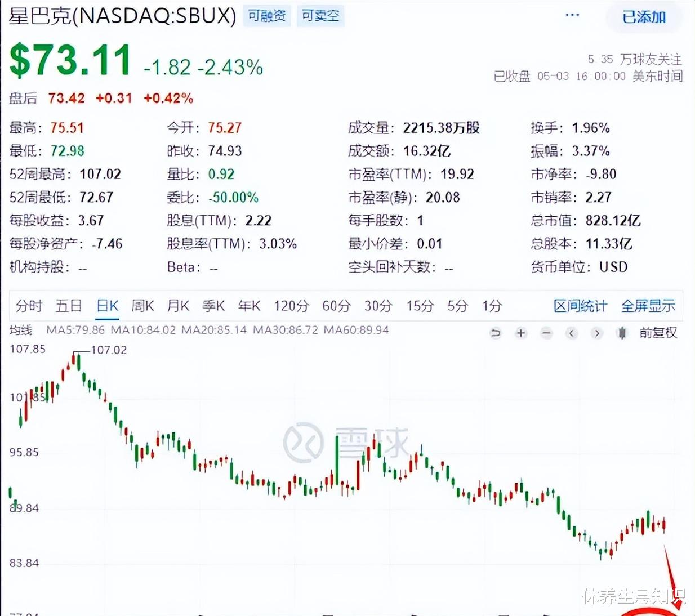Switch to the 分时 chart tab
This screenshot has width=695, height=616.
click(x=29, y=306)
